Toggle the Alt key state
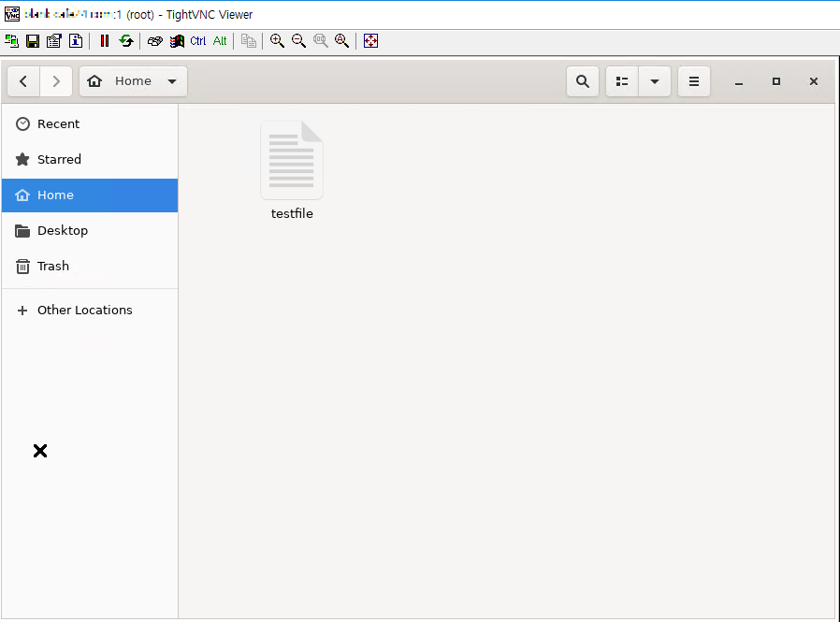 click(220, 41)
